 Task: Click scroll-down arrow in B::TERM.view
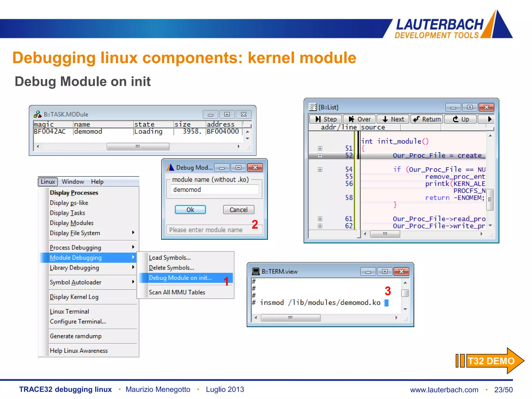coord(405,309)
